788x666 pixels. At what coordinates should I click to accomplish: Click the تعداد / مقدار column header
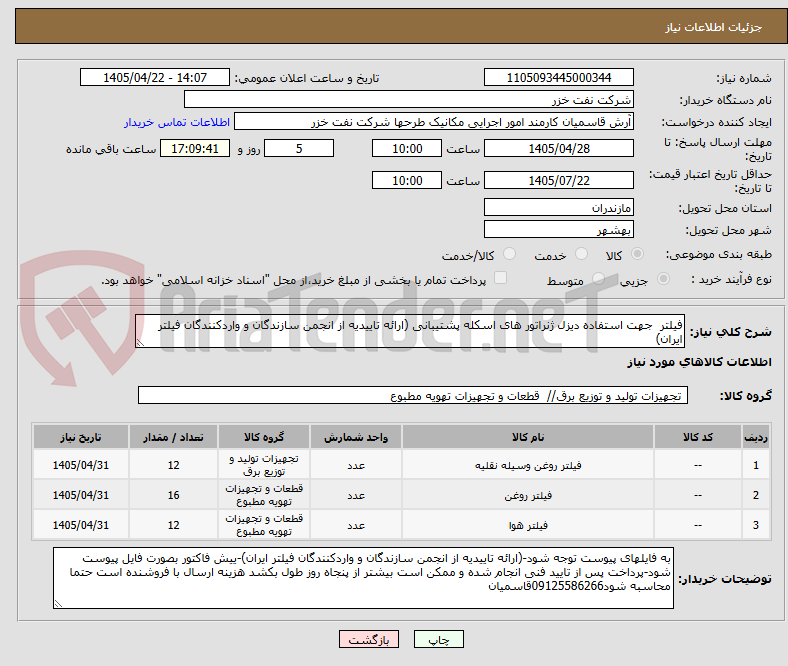[173, 437]
